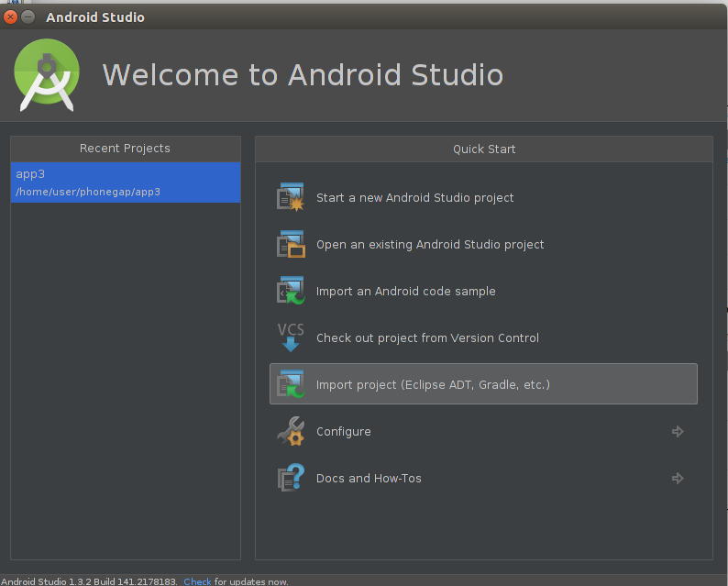The height and width of the screenshot is (586, 728).
Task: Click the Import project Eclipse/Gradle icon
Action: pyautogui.click(x=291, y=384)
